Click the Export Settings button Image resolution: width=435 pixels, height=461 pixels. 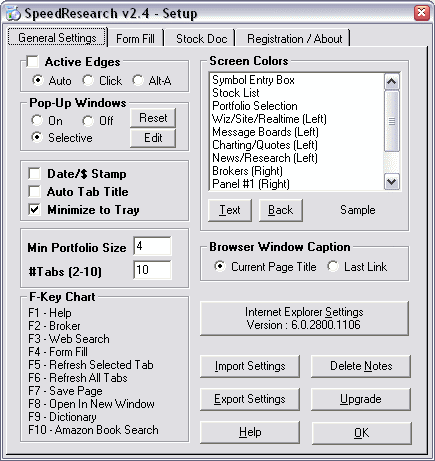pos(250,399)
